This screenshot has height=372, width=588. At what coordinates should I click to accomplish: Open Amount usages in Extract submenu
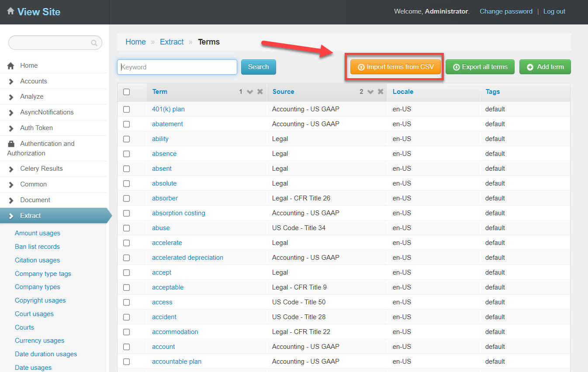[x=38, y=233]
